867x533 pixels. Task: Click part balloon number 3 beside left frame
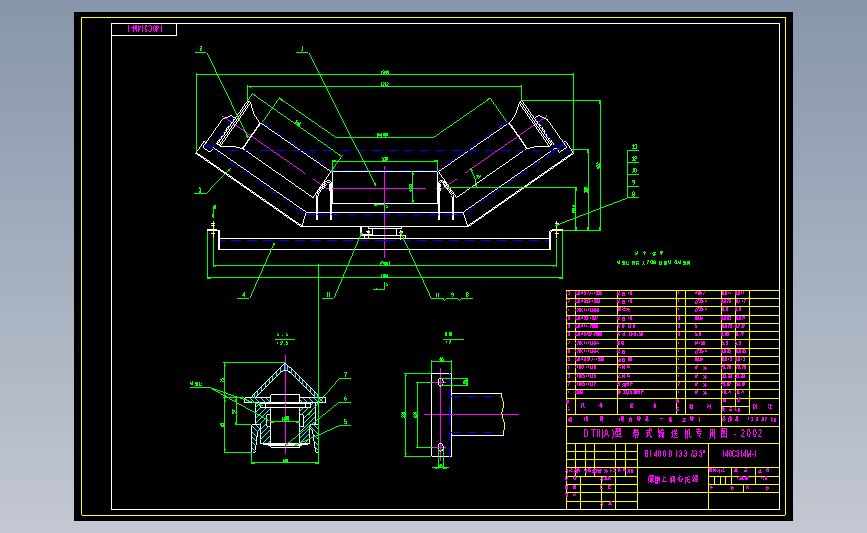pos(200,190)
